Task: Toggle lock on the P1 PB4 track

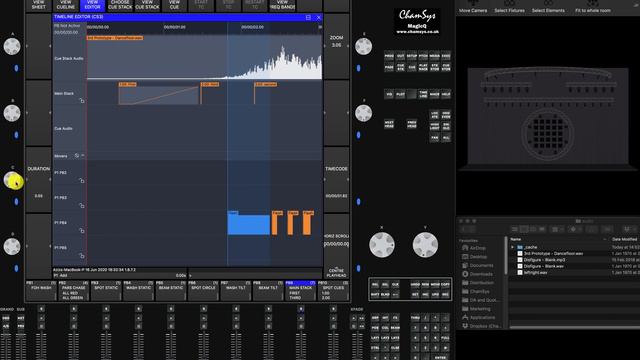Action: 82,231
